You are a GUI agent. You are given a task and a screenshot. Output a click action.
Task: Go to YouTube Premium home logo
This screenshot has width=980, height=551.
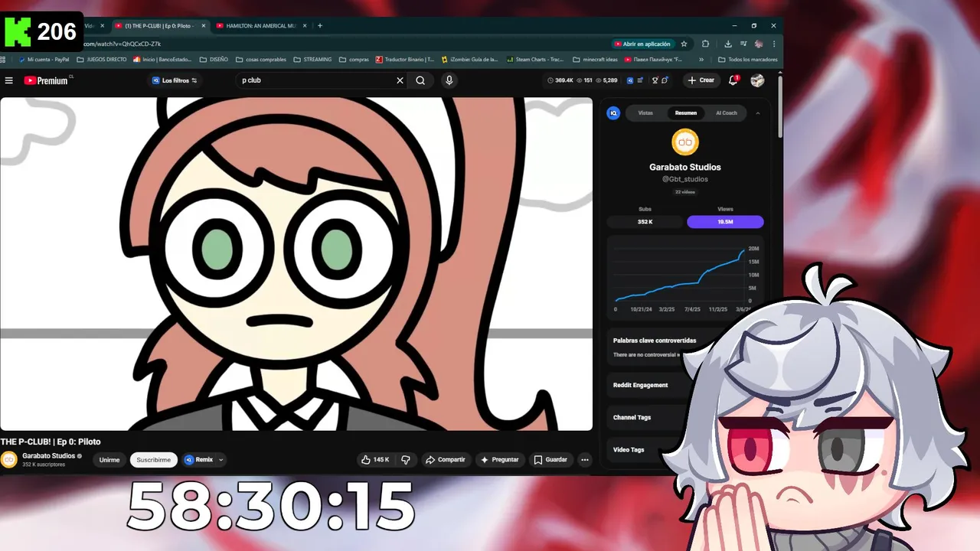coord(47,80)
